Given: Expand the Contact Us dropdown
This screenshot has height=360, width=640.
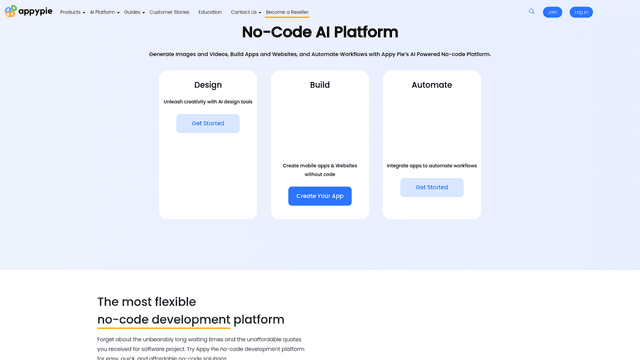Looking at the screenshot, I should 246,12.
